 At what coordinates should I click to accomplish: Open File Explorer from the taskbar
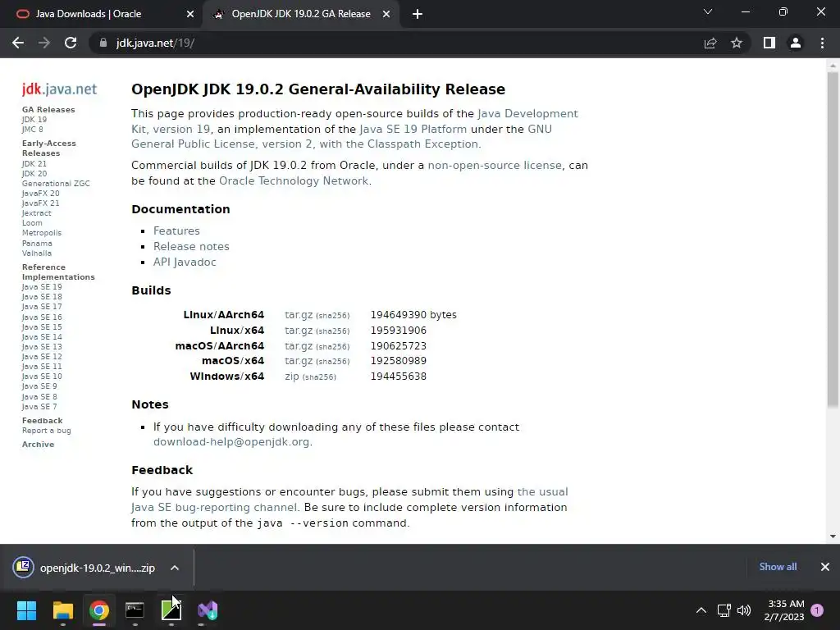(62, 610)
